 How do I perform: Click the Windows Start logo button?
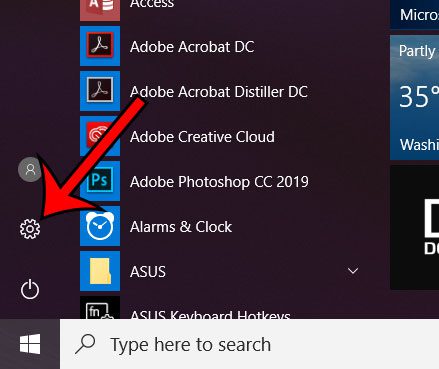(x=30, y=344)
